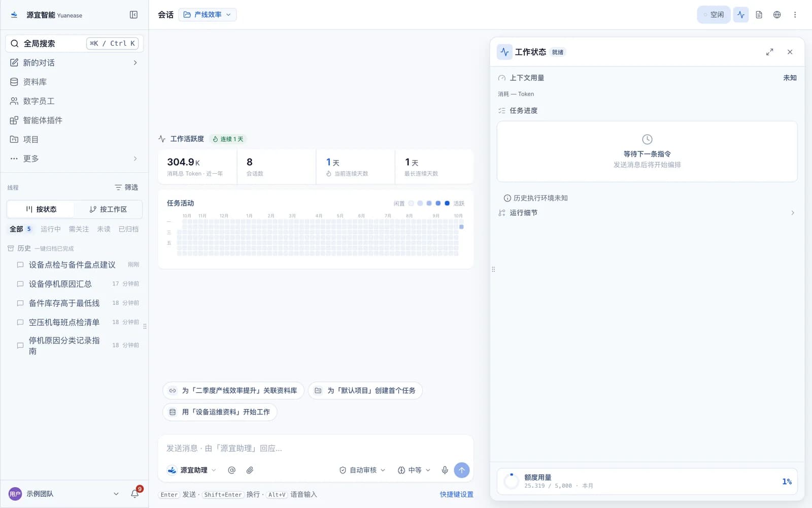Open 项目 in the sidebar
Screen dimensions: 812x508
(75, 139)
